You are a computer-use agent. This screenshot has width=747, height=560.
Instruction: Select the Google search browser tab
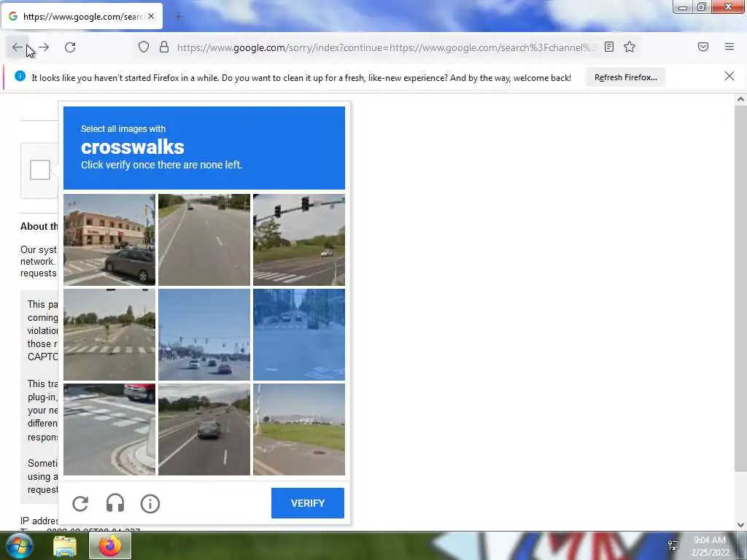(x=82, y=17)
